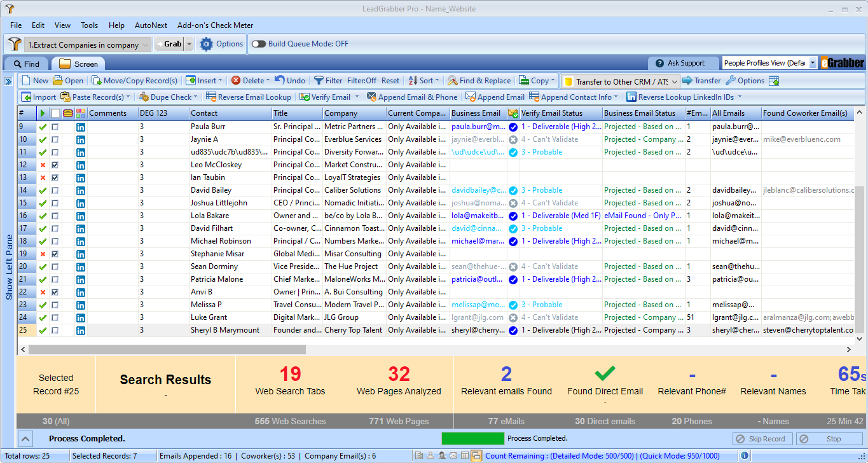868x463 pixels.
Task: Toggle Build Queue Mode switch
Action: (x=259, y=44)
